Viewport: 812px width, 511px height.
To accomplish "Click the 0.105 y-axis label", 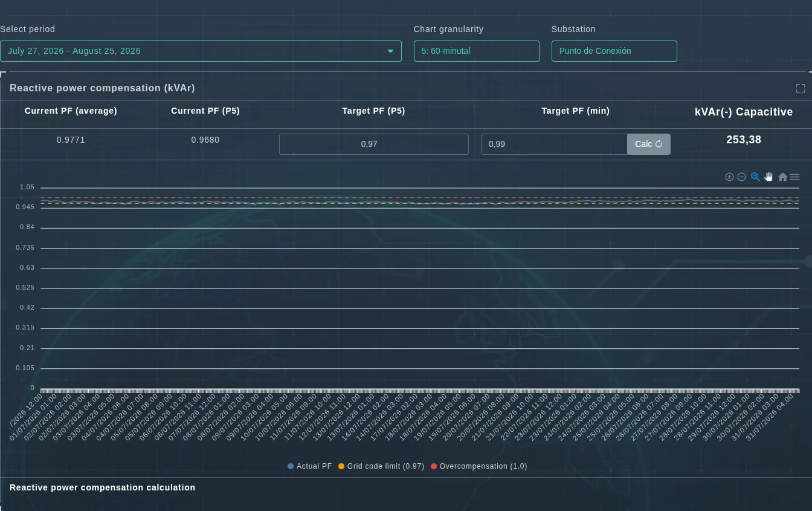I will click(x=25, y=368).
